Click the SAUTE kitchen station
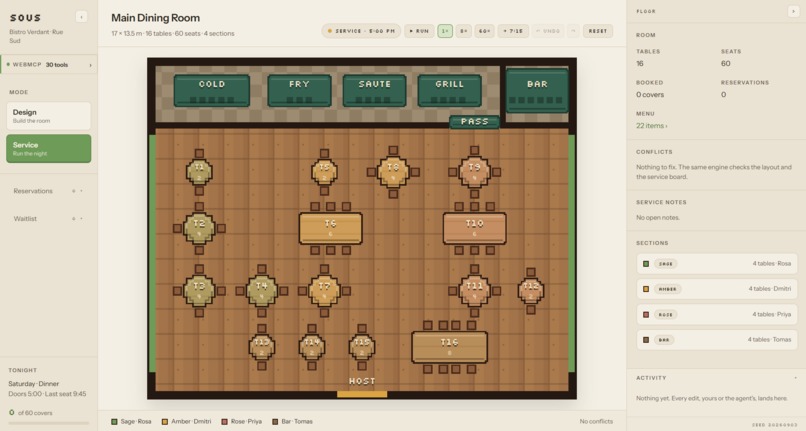This screenshot has width=806, height=431. [x=374, y=91]
